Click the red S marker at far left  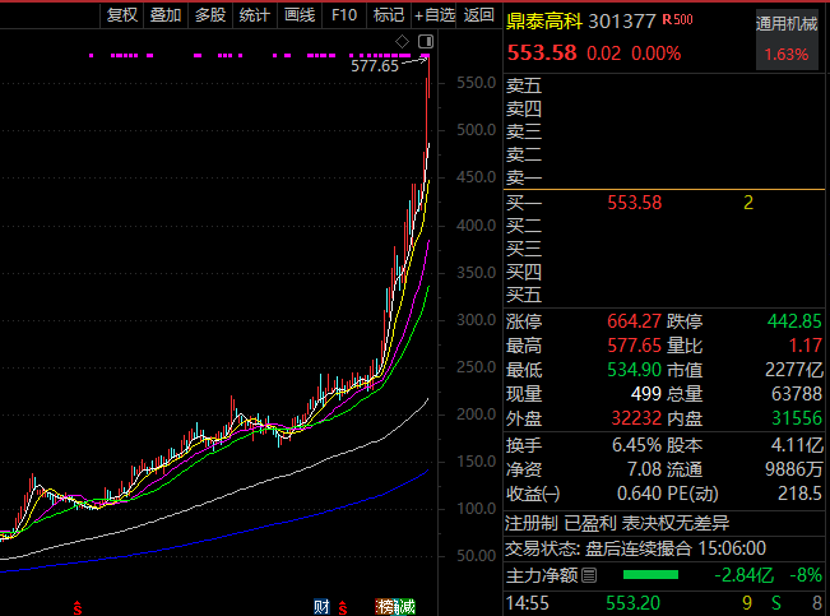point(78,608)
